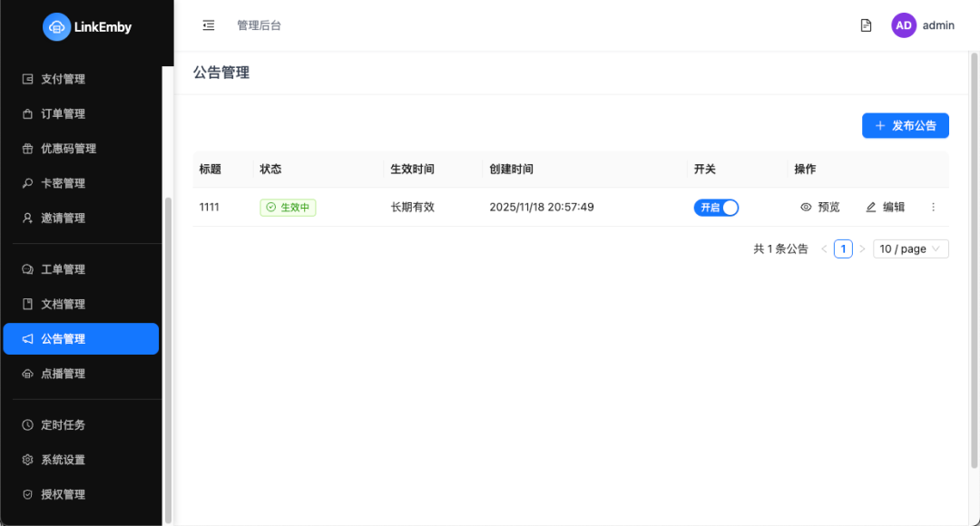980x526 pixels.
Task: Edit announcement 1111 via 编辑
Action: pyautogui.click(x=884, y=207)
